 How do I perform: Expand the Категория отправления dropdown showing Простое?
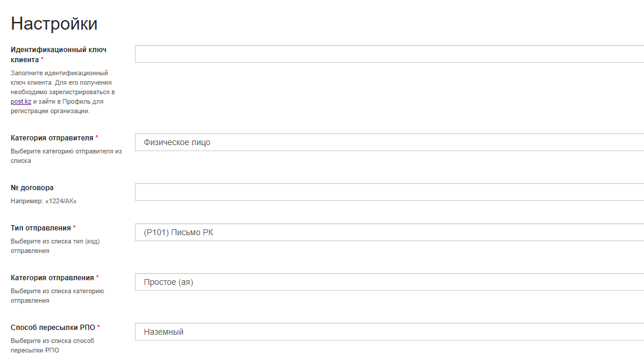click(x=389, y=282)
